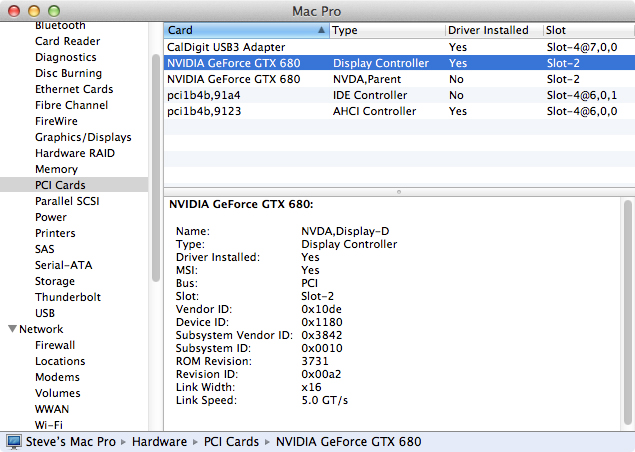635x452 pixels.
Task: Collapse the Network section triangle
Action: click(x=13, y=328)
